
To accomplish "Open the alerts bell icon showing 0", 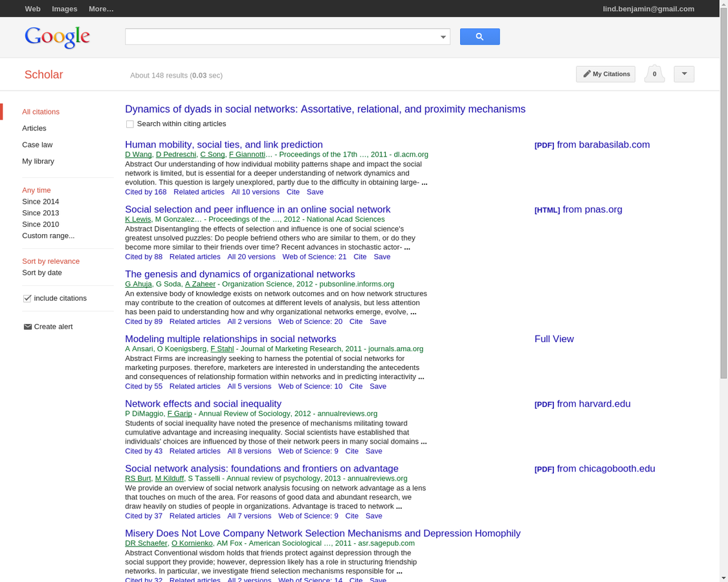I will pyautogui.click(x=654, y=74).
